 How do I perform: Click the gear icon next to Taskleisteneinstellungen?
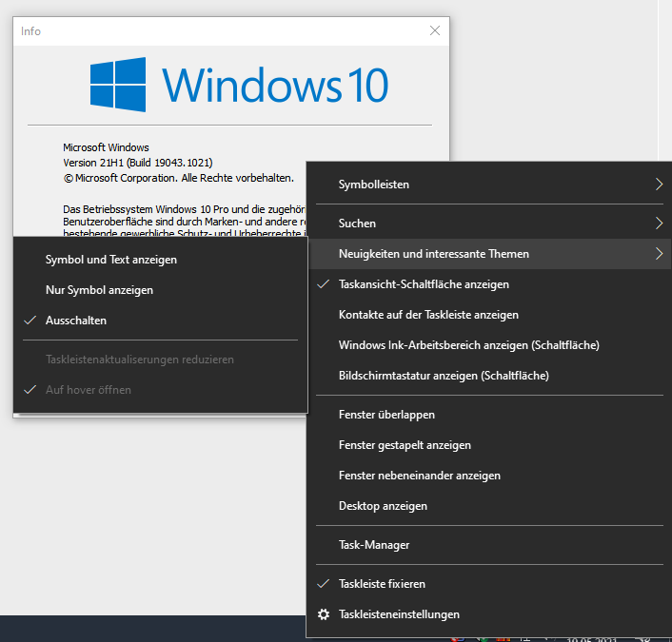click(324, 614)
